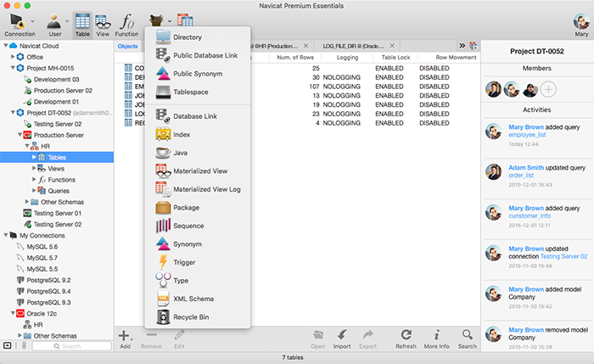594x364 pixels.
Task: Open the employee_list query link
Action: [527, 135]
